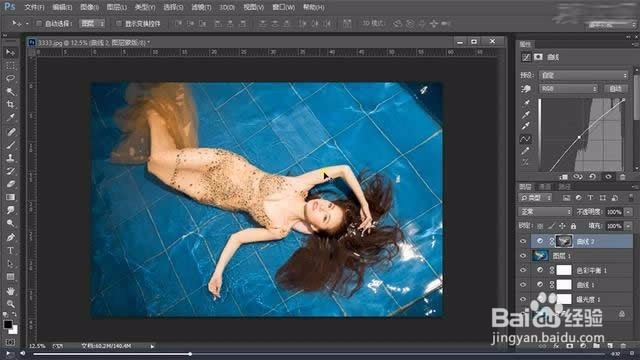Click the masks icon in Properties panel
Screen dimensions: 640x360
pyautogui.click(x=538, y=57)
